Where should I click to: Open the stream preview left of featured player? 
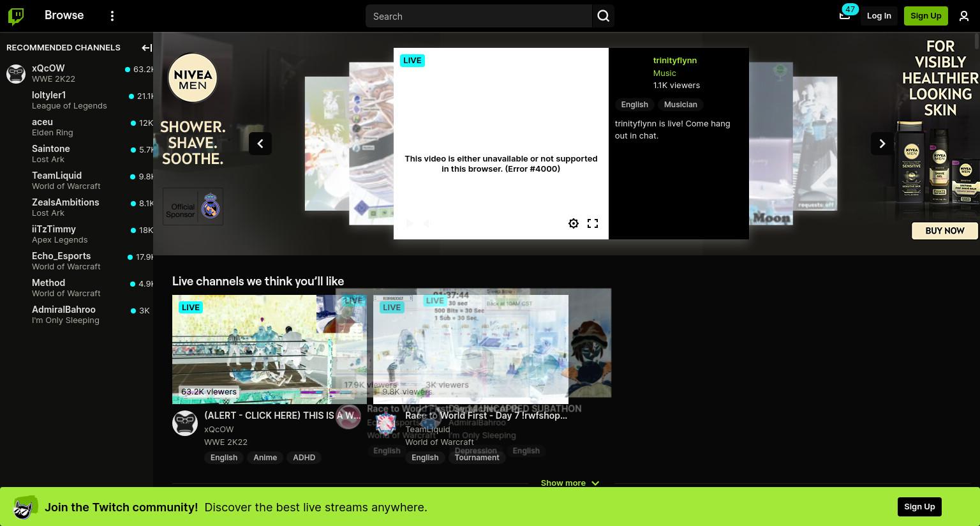click(x=371, y=144)
